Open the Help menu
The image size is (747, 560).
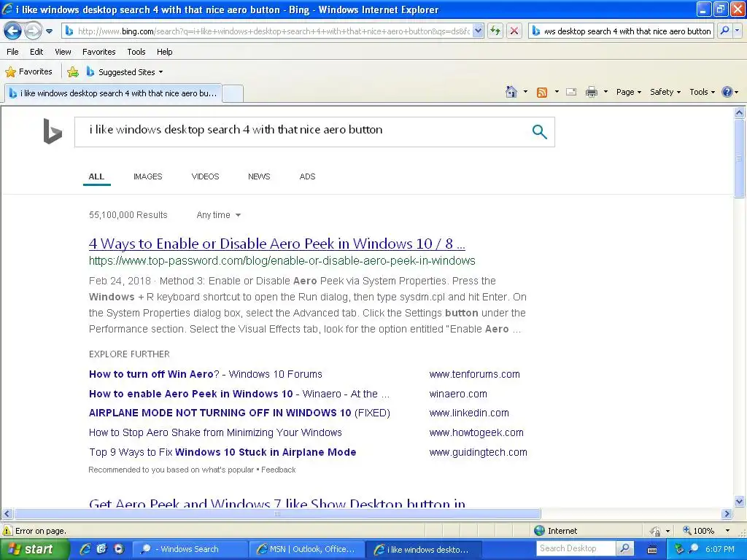click(164, 52)
